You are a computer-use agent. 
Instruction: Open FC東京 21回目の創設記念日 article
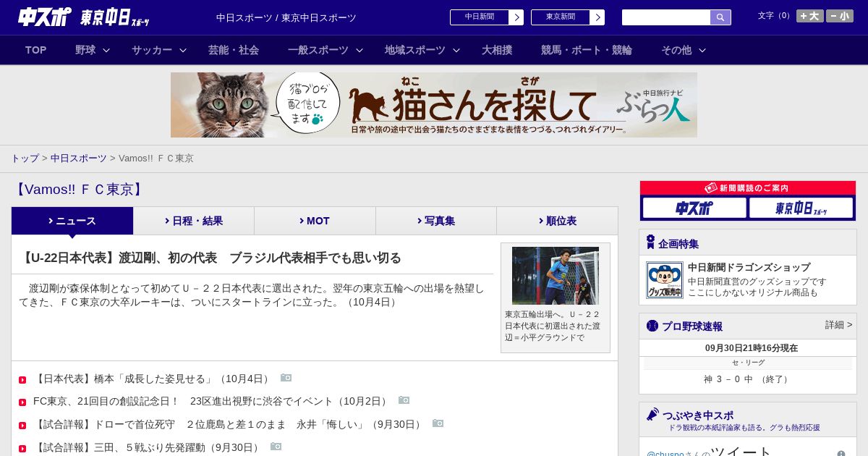coord(211,401)
